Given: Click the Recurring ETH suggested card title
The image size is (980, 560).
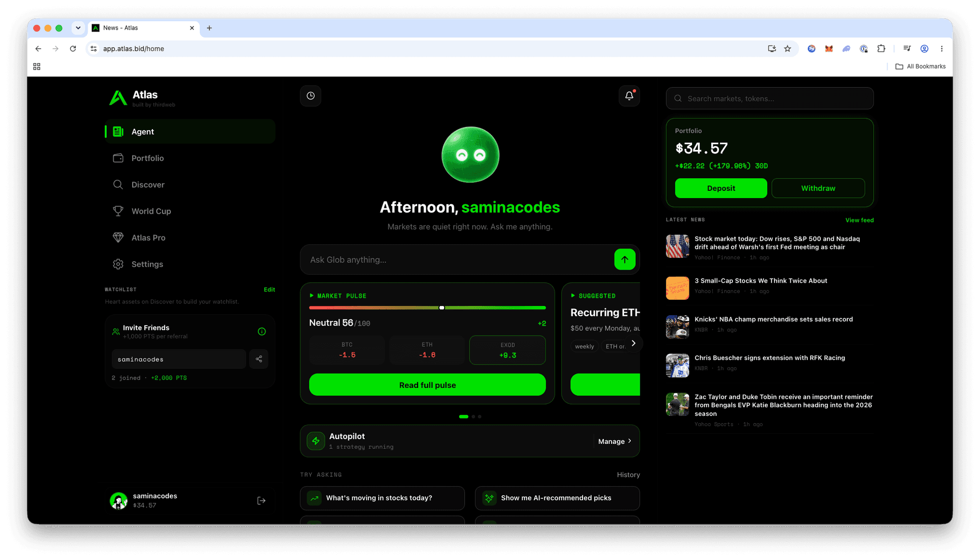Looking at the screenshot, I should 605,313.
